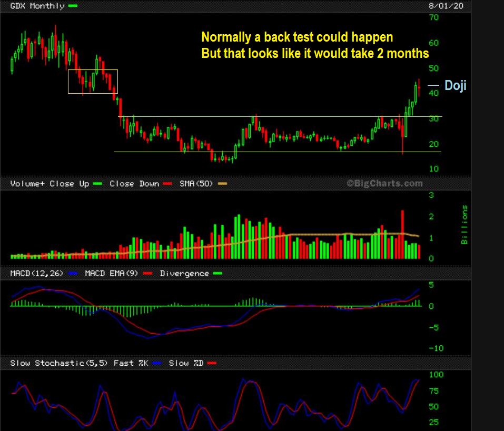
Task: Click the volume axis value 3
Action: click(x=431, y=195)
